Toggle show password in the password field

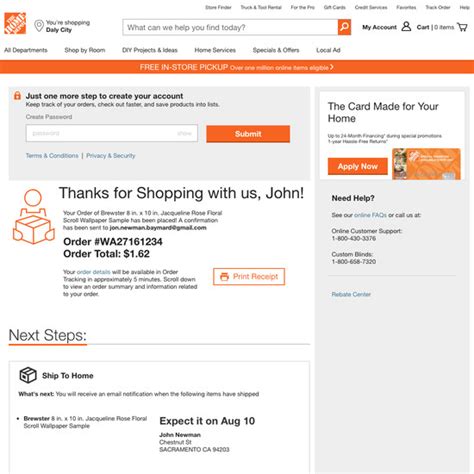[x=184, y=133]
